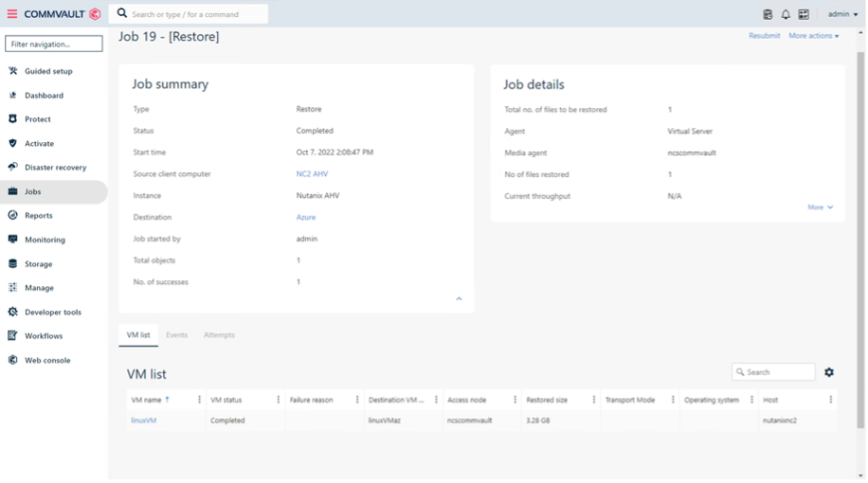Switch to the Attempts tab
This screenshot has height=483, width=868.
(219, 334)
